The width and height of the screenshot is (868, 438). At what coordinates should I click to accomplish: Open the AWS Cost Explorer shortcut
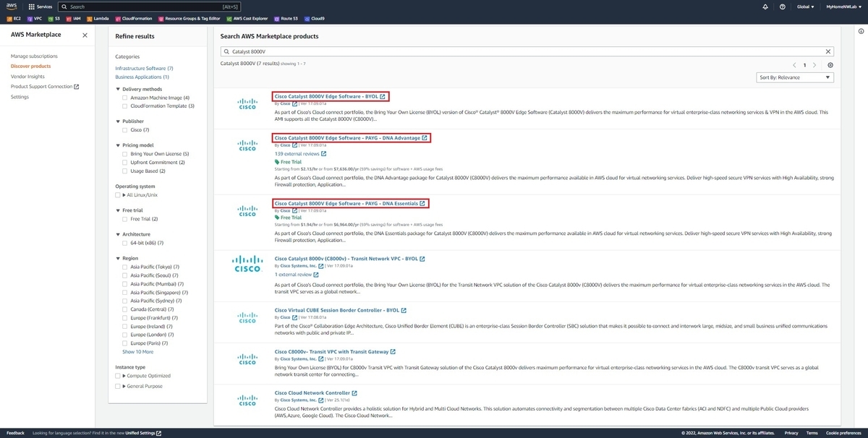[x=249, y=18]
